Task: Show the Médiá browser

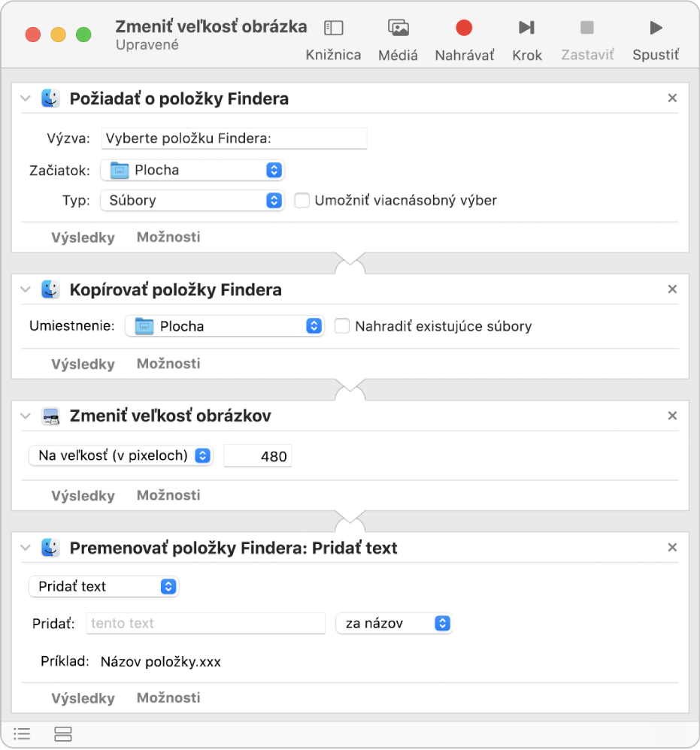Action: (x=398, y=39)
